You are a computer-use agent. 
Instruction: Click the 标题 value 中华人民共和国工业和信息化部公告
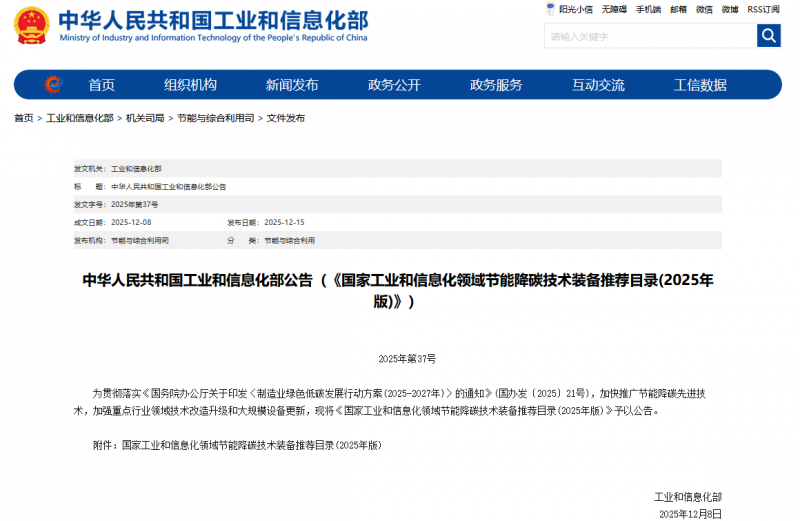click(x=168, y=187)
